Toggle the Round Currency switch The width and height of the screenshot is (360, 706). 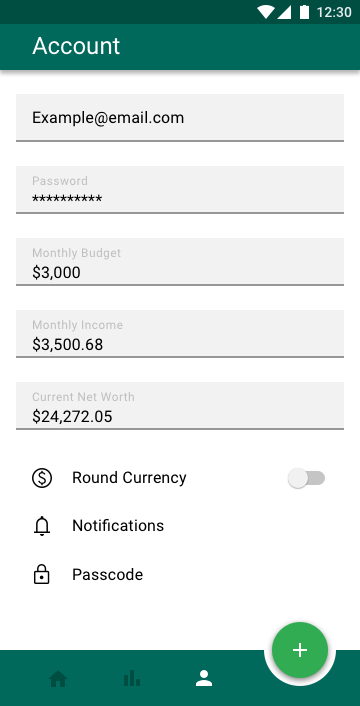306,478
